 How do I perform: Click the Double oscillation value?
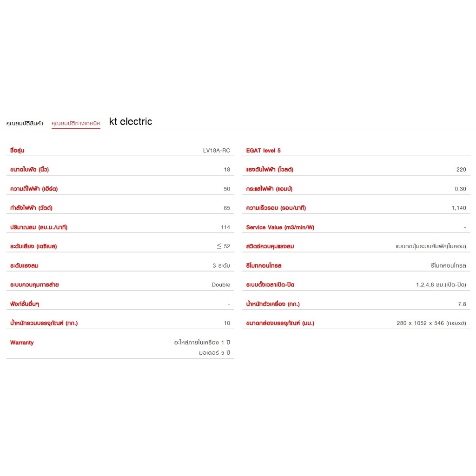click(x=221, y=284)
